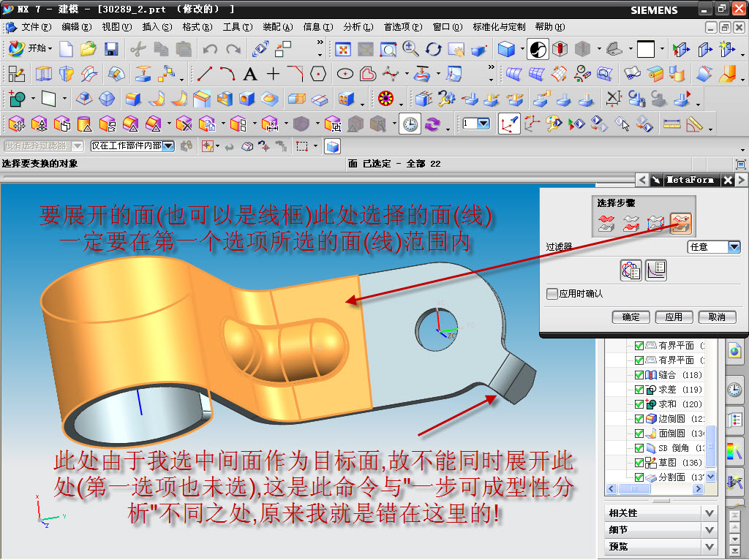Image resolution: width=749 pixels, height=560 pixels.
Task: Expand the first toolbar overflow chevron
Action: 320,42
